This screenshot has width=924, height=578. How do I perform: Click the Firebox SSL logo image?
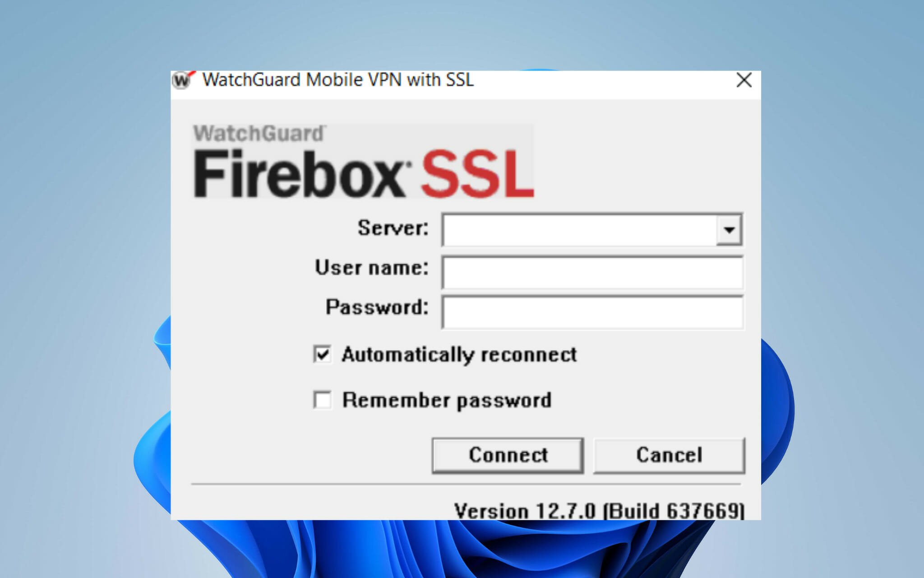click(363, 161)
